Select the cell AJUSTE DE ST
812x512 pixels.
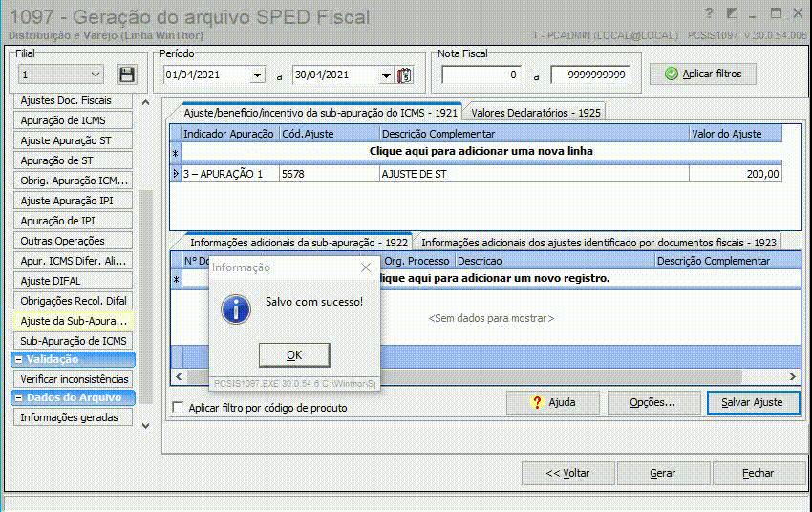pos(534,174)
